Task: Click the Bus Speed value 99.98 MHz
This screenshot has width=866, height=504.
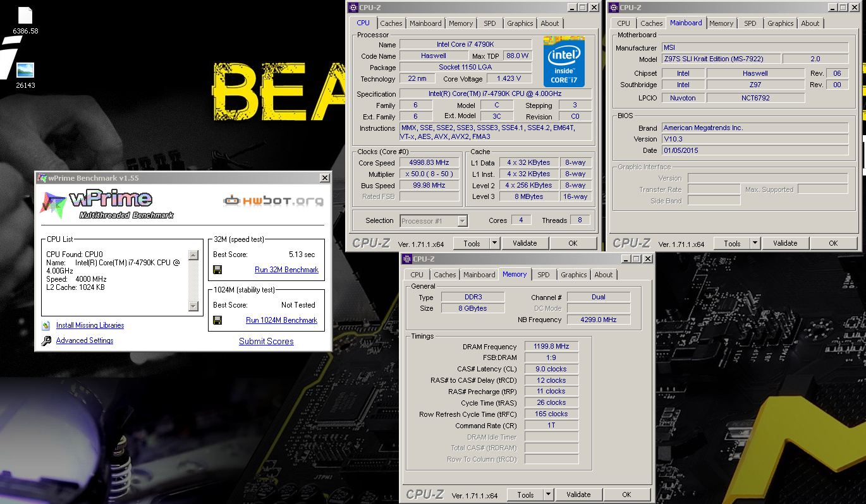Action: 429,186
